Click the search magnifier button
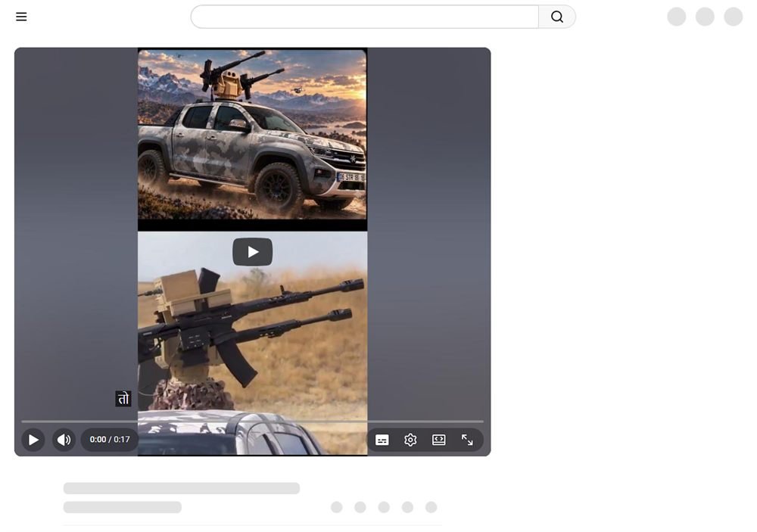Screen dimensions: 757x532 [556, 17]
